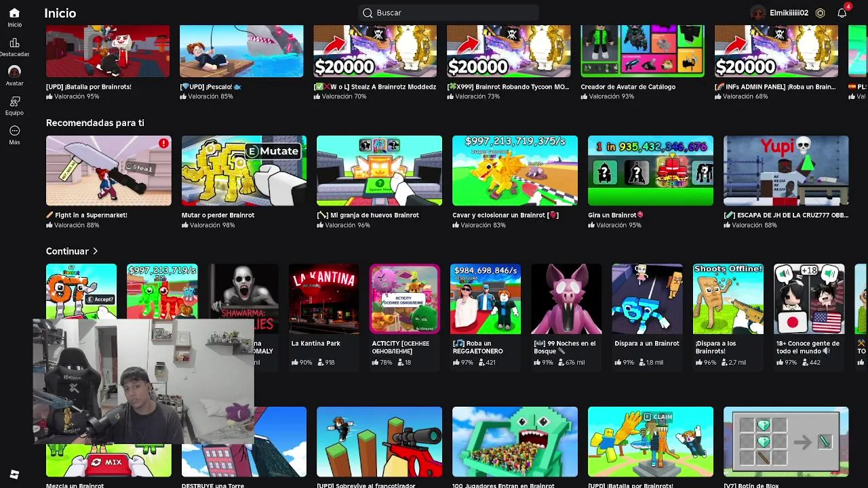This screenshot has height=488, width=868.
Task: Click La Kantina Park title text
Action: [x=316, y=344]
